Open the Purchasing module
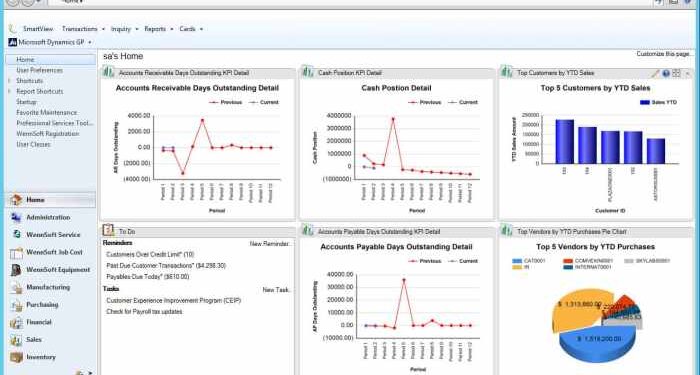The image size is (700, 375). click(42, 304)
